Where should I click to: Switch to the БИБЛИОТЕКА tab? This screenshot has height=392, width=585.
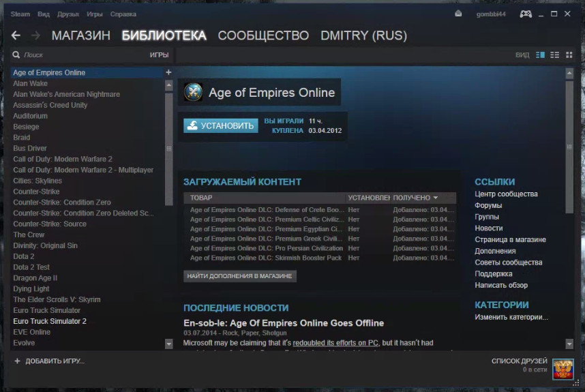pyautogui.click(x=164, y=35)
